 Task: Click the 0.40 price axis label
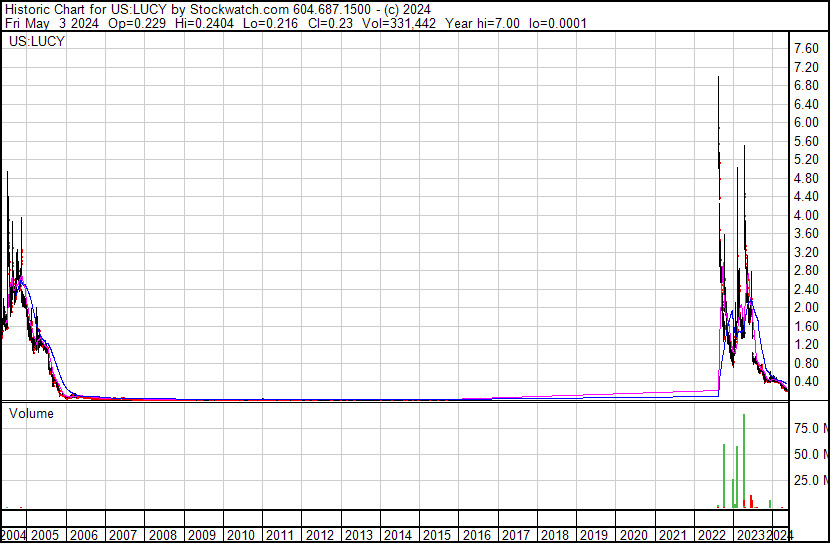(x=807, y=382)
